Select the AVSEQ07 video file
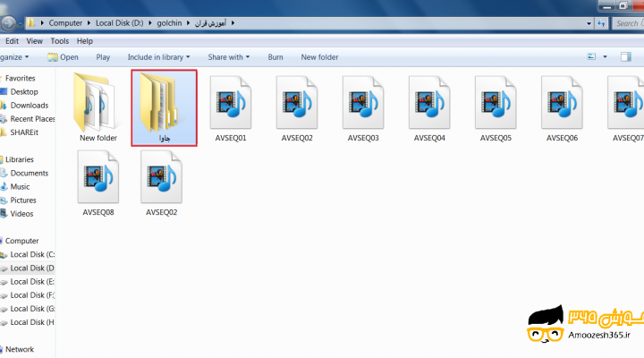 click(x=626, y=108)
